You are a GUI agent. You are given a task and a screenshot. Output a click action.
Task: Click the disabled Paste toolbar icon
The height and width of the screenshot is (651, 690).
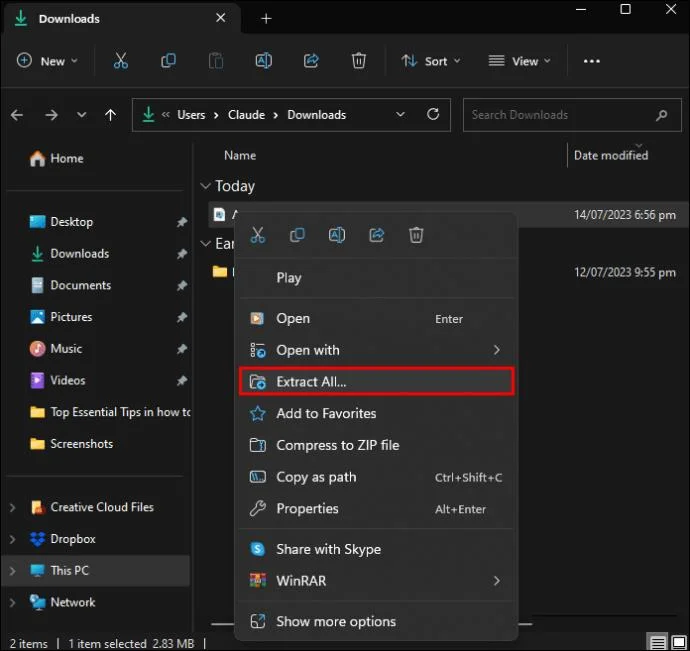tap(216, 61)
